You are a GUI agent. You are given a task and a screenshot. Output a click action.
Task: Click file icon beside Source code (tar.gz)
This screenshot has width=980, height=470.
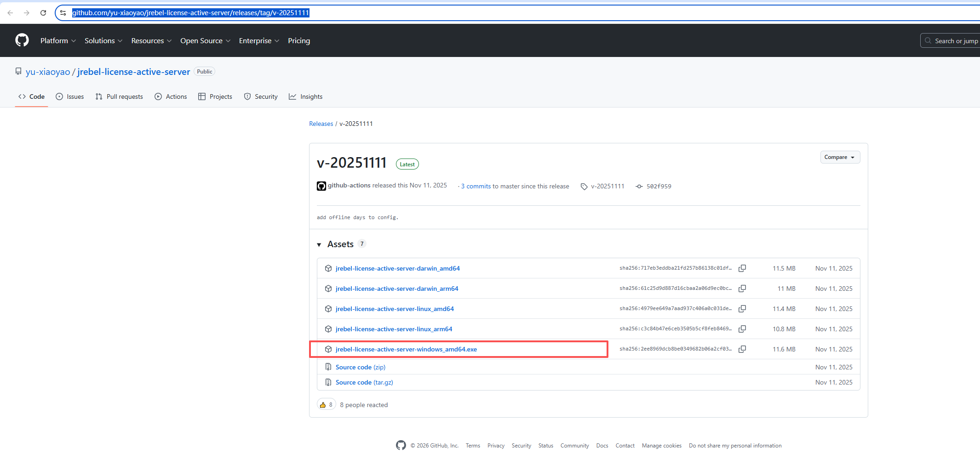pos(328,382)
